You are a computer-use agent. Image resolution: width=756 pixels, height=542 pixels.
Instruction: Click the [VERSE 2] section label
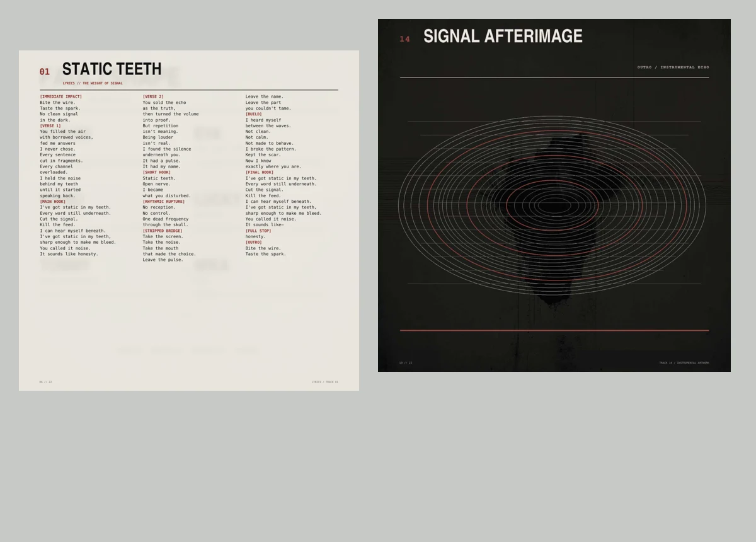[x=153, y=96]
